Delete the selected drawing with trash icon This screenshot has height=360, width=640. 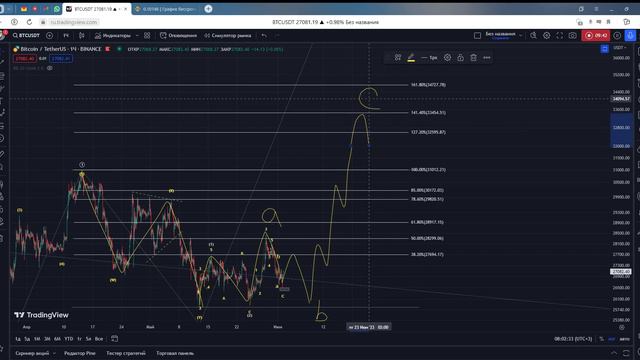(473, 58)
